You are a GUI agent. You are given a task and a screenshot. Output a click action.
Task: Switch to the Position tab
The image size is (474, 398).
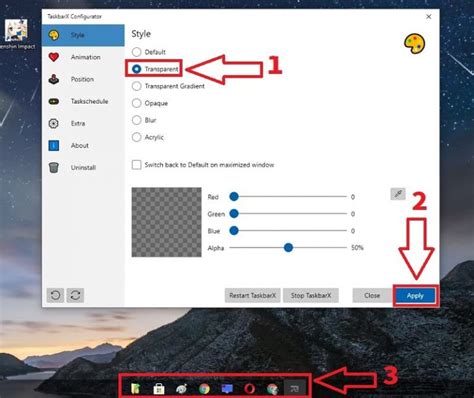click(x=83, y=79)
